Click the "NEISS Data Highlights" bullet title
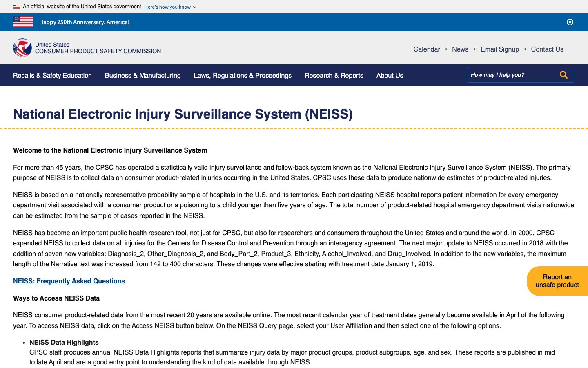 (x=64, y=342)
